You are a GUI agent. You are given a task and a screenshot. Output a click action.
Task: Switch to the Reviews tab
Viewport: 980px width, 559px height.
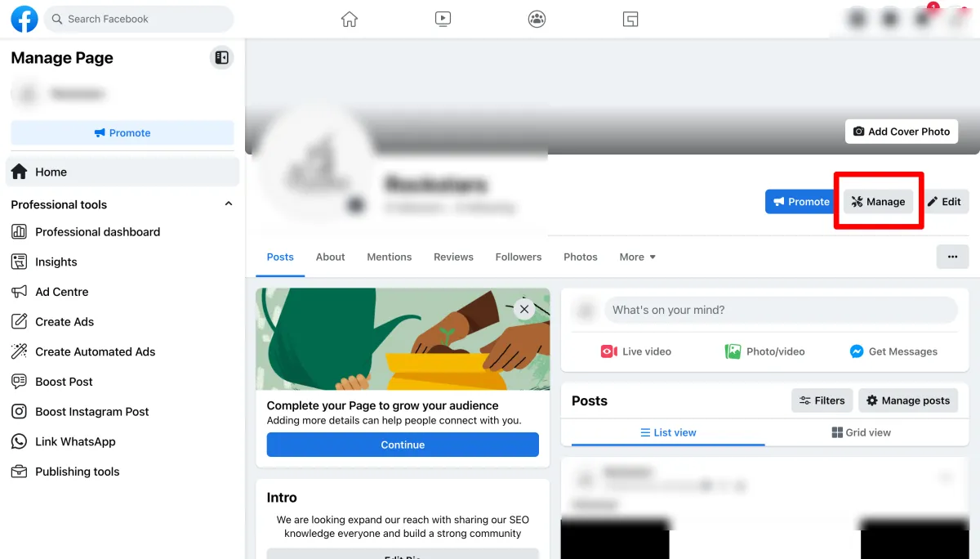click(453, 257)
